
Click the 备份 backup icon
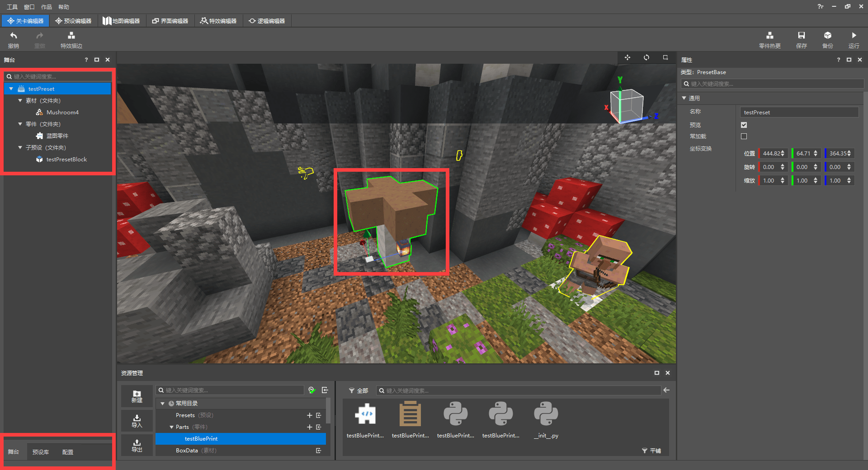click(827, 36)
